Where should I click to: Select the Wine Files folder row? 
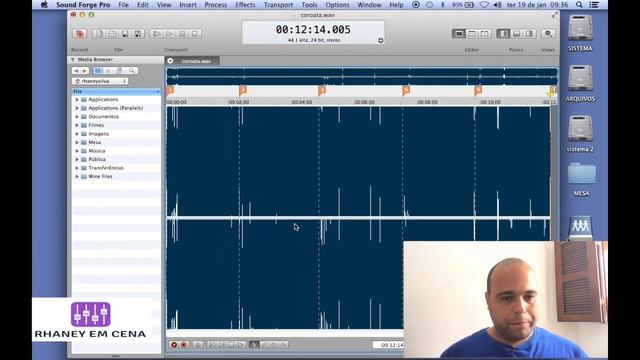pos(116,177)
